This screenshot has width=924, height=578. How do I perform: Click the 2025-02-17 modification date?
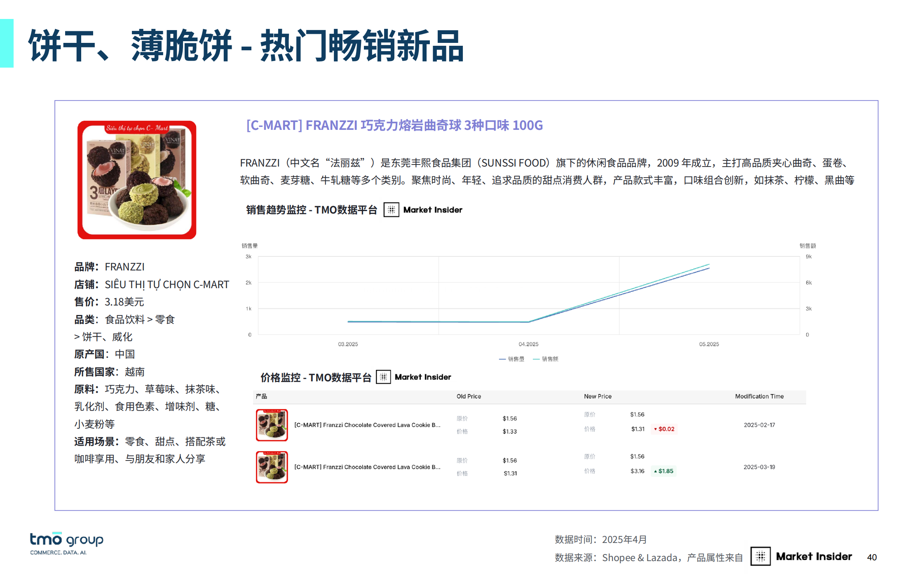(x=759, y=425)
